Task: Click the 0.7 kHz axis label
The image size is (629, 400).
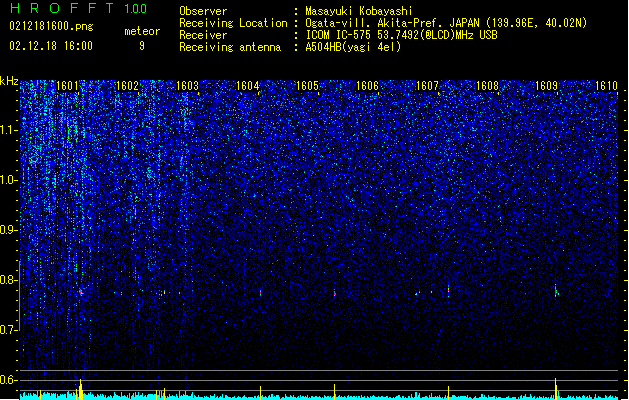Action: [x=9, y=330]
